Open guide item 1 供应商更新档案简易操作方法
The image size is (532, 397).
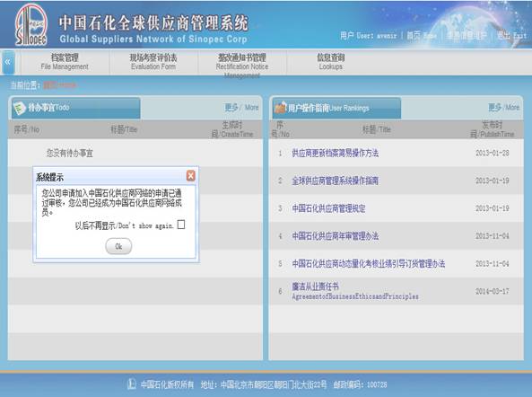[x=336, y=154]
